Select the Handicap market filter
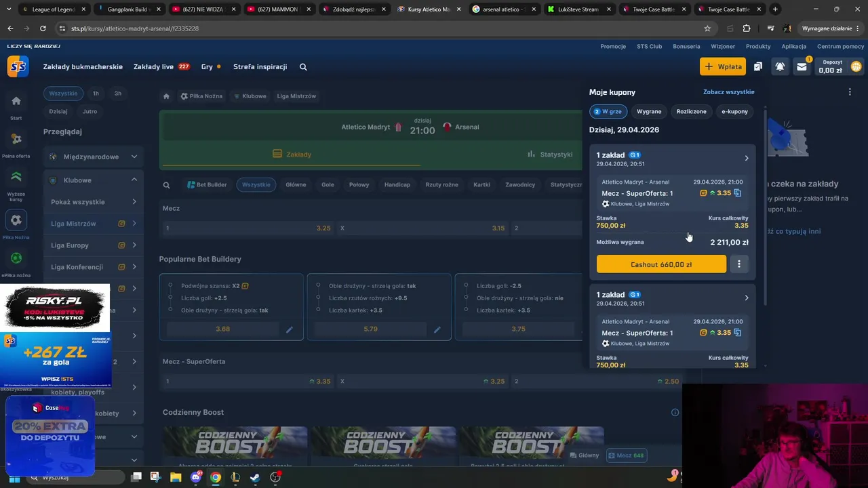This screenshot has width=868, height=488. point(397,185)
